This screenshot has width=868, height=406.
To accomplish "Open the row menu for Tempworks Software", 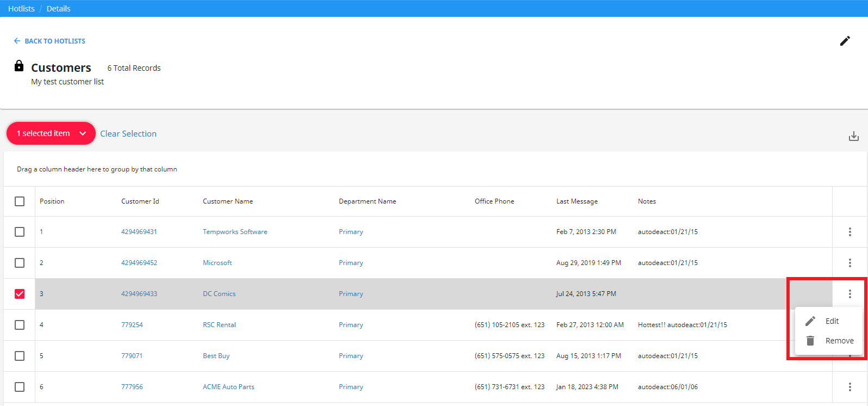I will [850, 232].
